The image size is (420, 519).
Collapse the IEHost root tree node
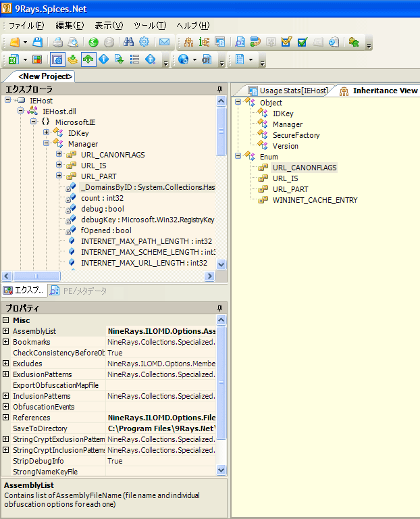tap(7, 99)
